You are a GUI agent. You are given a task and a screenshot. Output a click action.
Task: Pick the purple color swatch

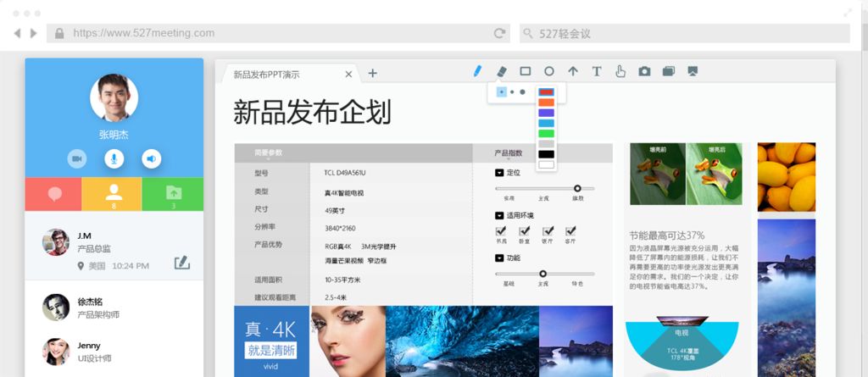click(547, 113)
